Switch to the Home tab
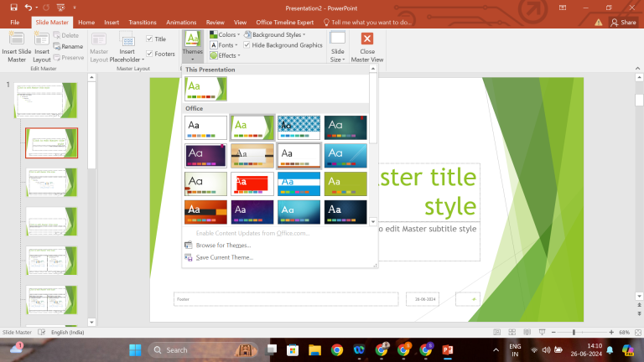This screenshot has width=644, height=362. coord(86,22)
